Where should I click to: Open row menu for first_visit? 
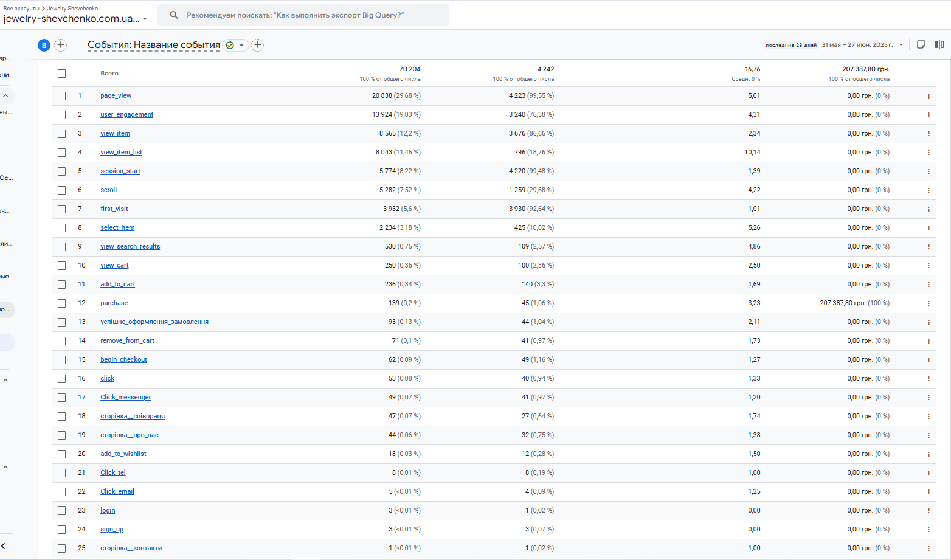point(929,209)
